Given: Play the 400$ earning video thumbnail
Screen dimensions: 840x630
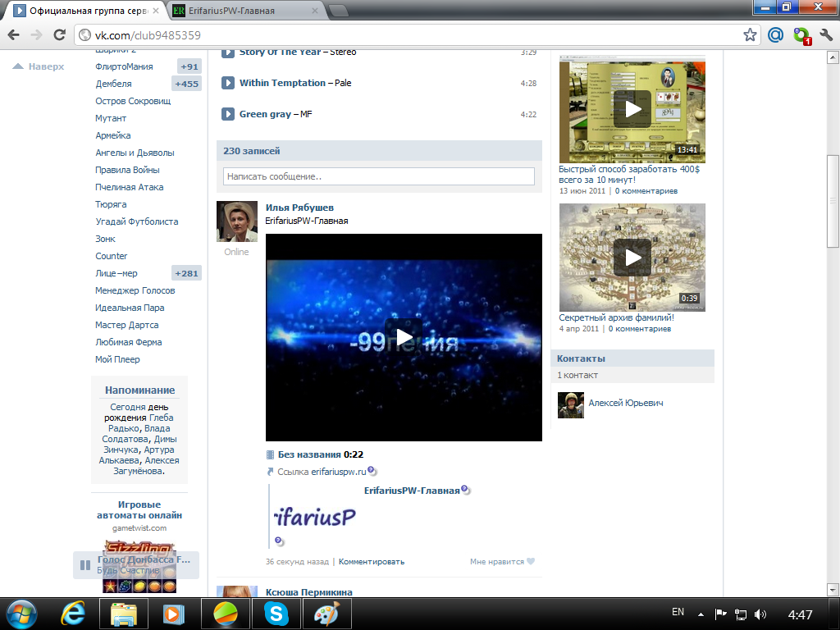Looking at the screenshot, I should click(632, 109).
